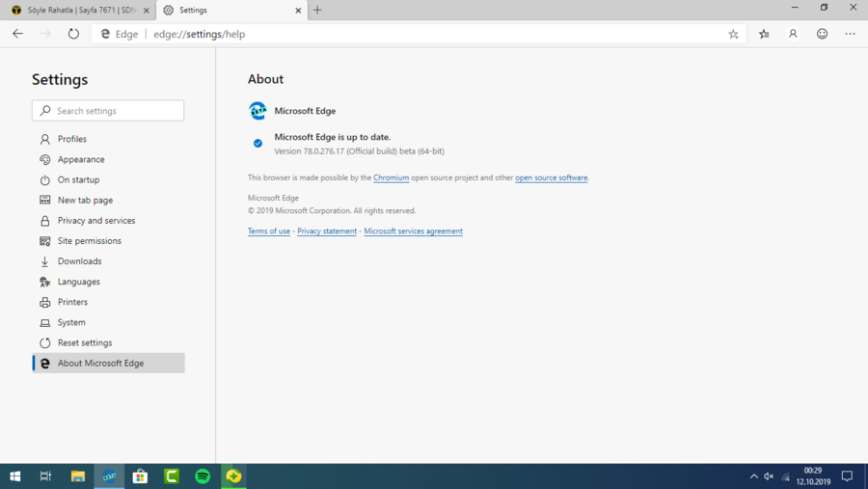Open Printers settings
Image resolution: width=868 pixels, height=489 pixels.
point(108,302)
